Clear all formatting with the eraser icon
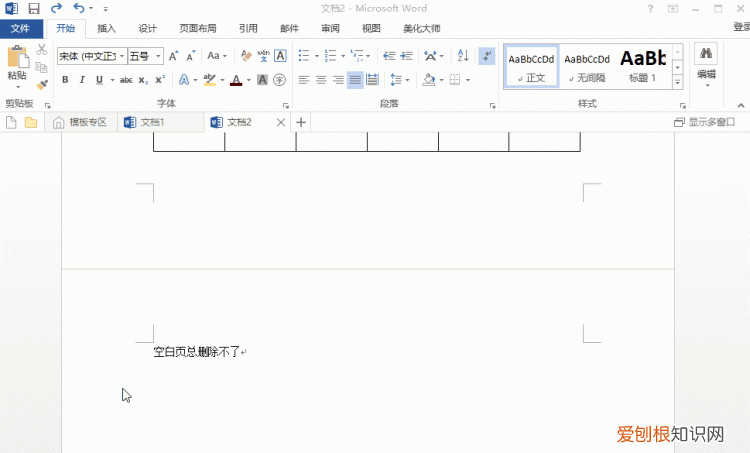The image size is (750, 453). (x=246, y=56)
